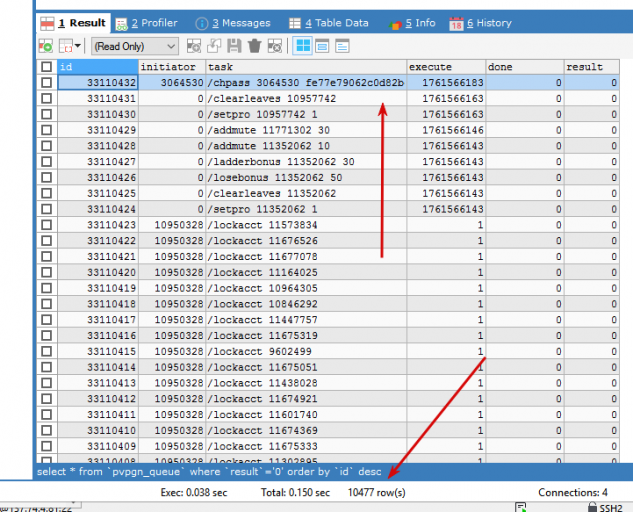Viewport: 633px width, 512px height.
Task: Select the task cell '/lockacct 10846292'
Action: pos(306,304)
